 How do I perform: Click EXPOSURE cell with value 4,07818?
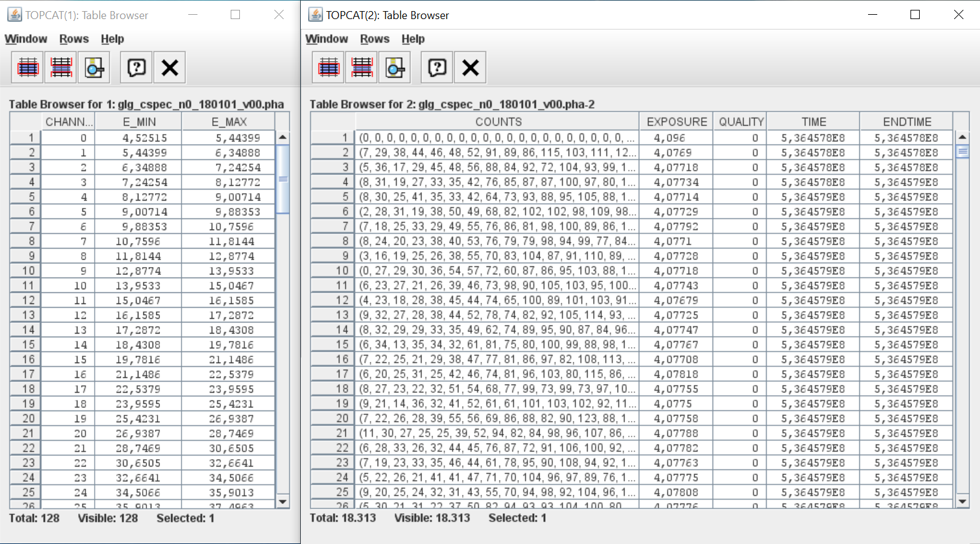pyautogui.click(x=677, y=374)
